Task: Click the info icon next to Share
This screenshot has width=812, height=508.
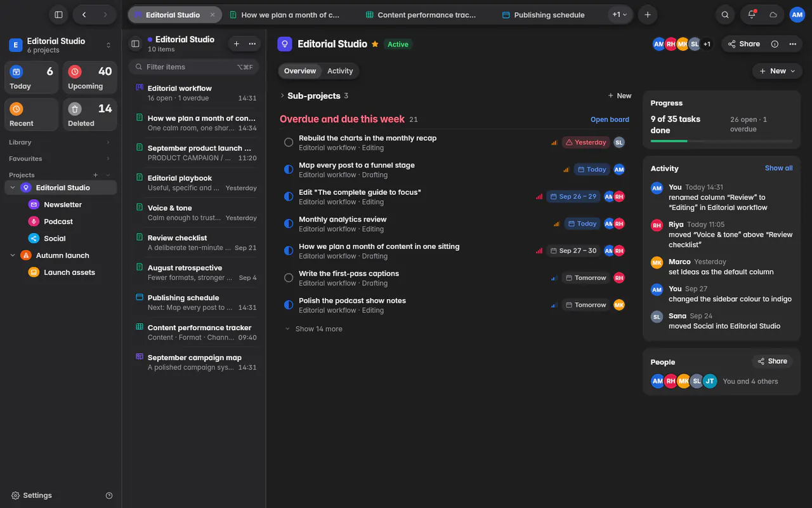Action: (x=775, y=44)
